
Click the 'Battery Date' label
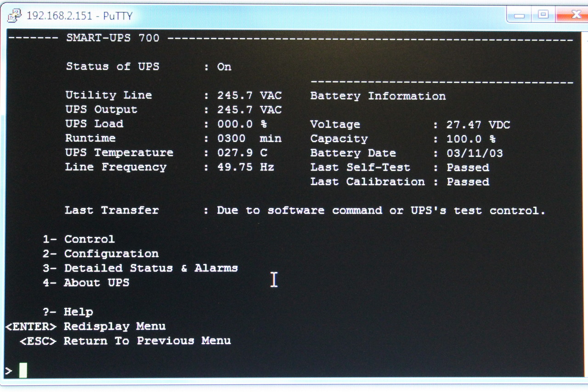tap(353, 153)
